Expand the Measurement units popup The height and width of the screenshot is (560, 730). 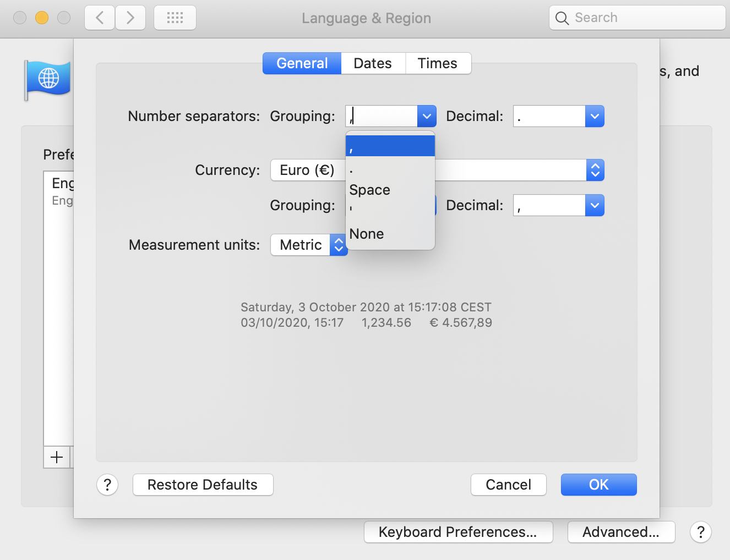click(x=338, y=245)
